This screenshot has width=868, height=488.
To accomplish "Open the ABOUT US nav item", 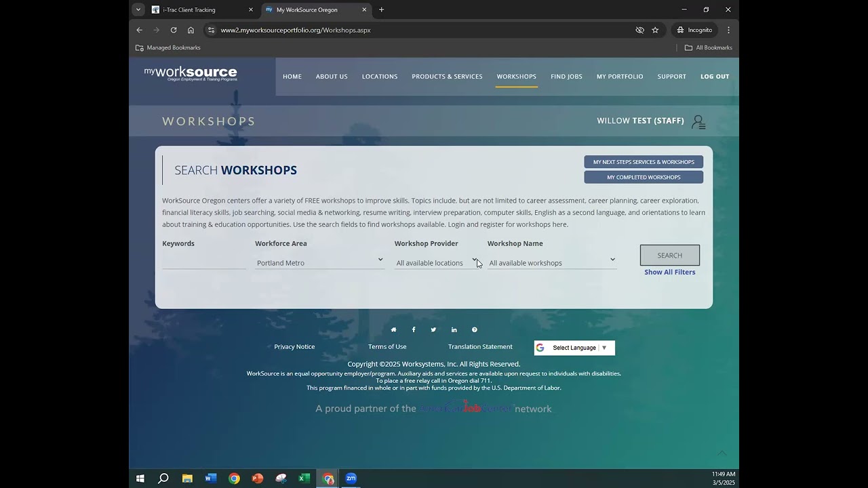I will click(332, 77).
